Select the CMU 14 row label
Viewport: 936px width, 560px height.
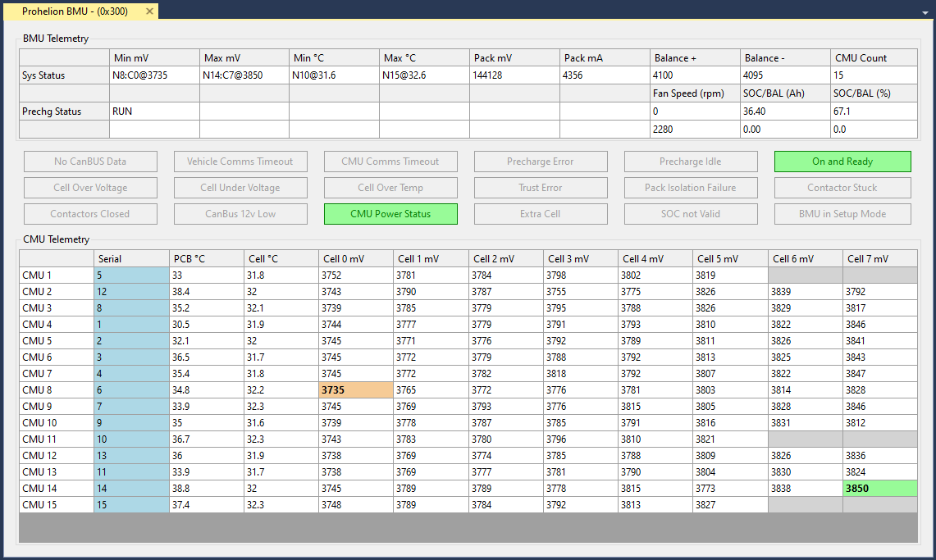[x=57, y=489]
